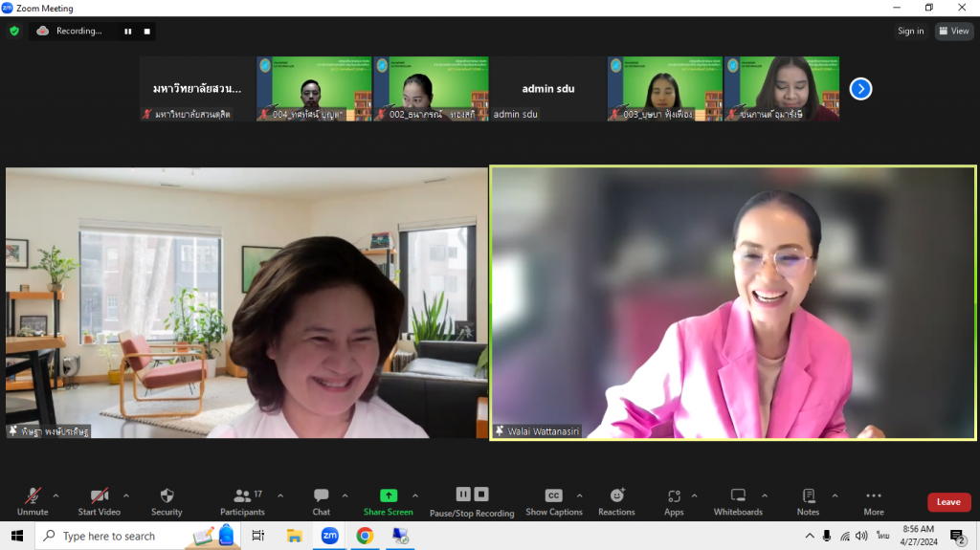Open the Chat panel
This screenshot has width=980, height=550.
click(321, 500)
